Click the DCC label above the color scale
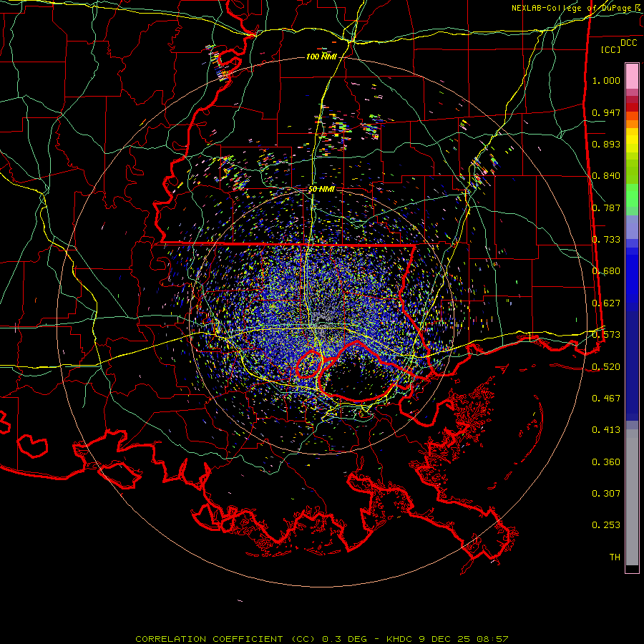 [629, 43]
